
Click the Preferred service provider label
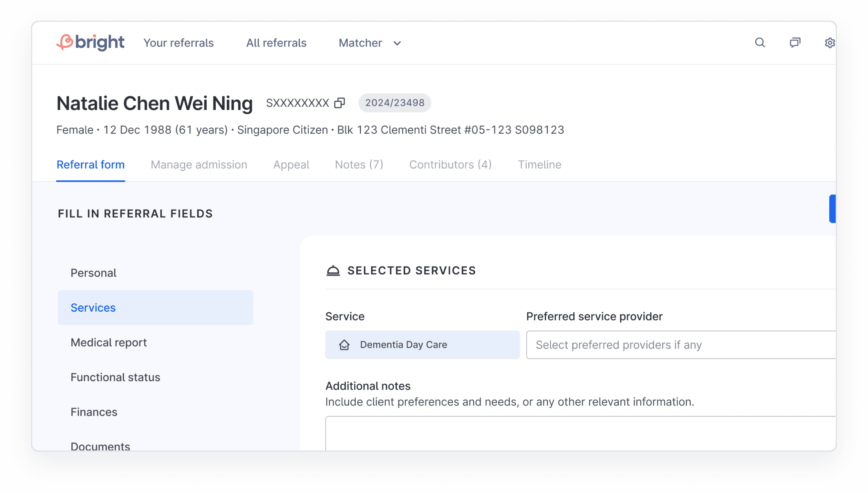[x=594, y=316]
